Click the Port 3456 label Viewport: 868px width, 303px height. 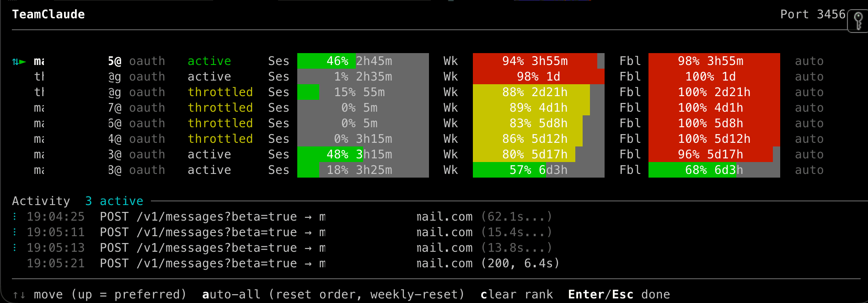click(813, 15)
